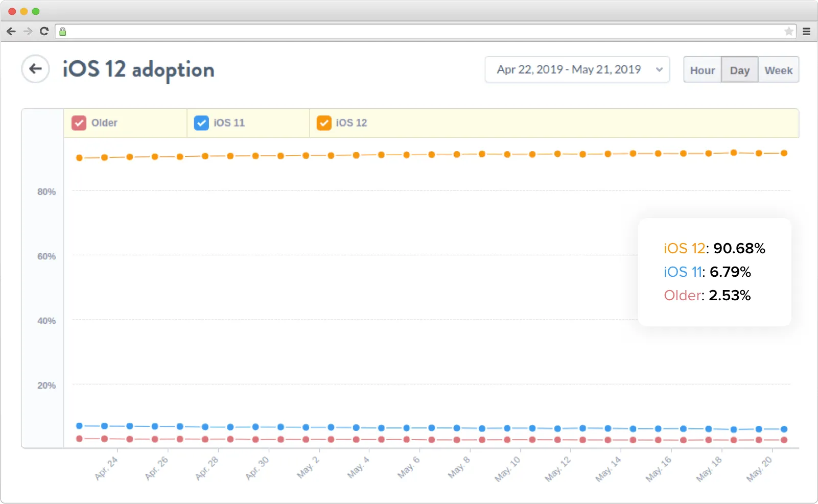Uncheck the Older series checkbox
Viewport: 818px width, 504px height.
(79, 123)
